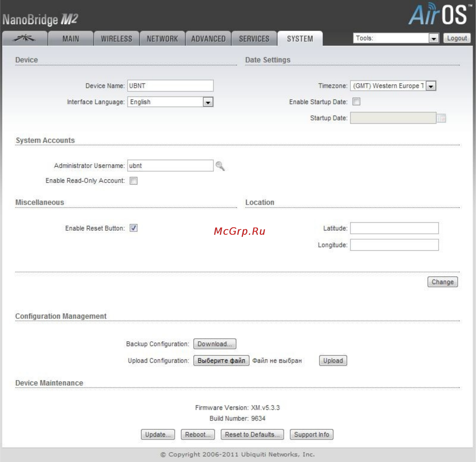Screen dimensions: 476x462
Task: Click the key icon to change password
Action: (220, 166)
